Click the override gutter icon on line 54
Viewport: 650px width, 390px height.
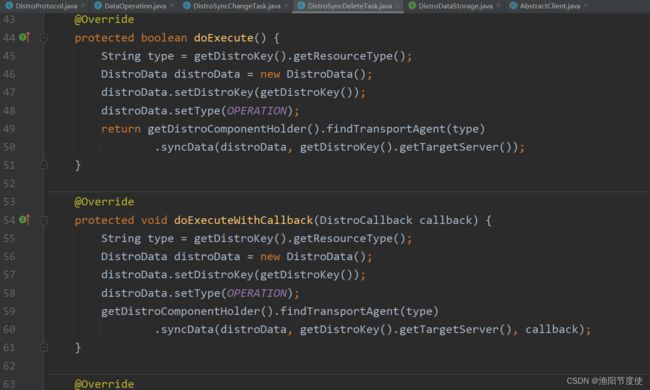click(24, 220)
